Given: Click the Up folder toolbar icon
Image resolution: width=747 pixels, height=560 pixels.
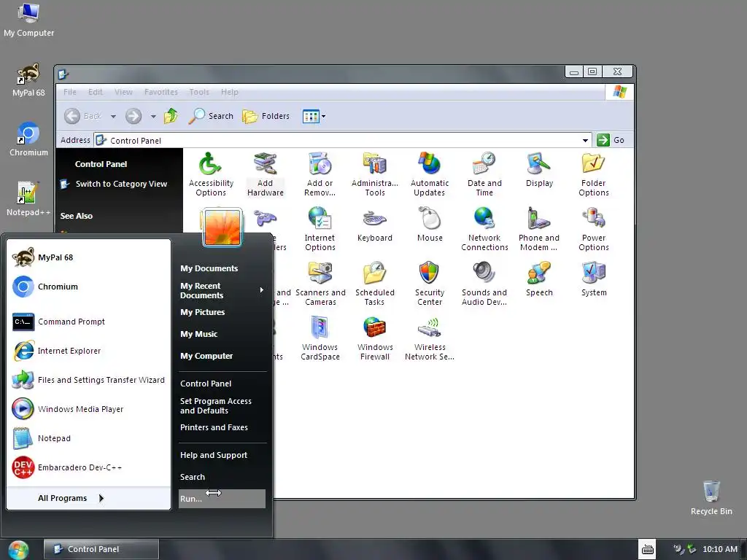Looking at the screenshot, I should tap(171, 116).
